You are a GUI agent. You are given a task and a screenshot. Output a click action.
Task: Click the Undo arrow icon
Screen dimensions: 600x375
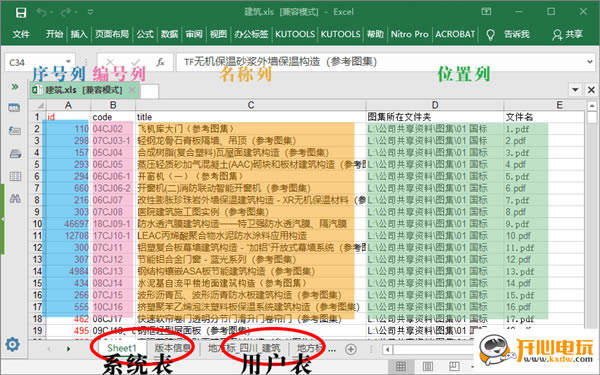41,12
